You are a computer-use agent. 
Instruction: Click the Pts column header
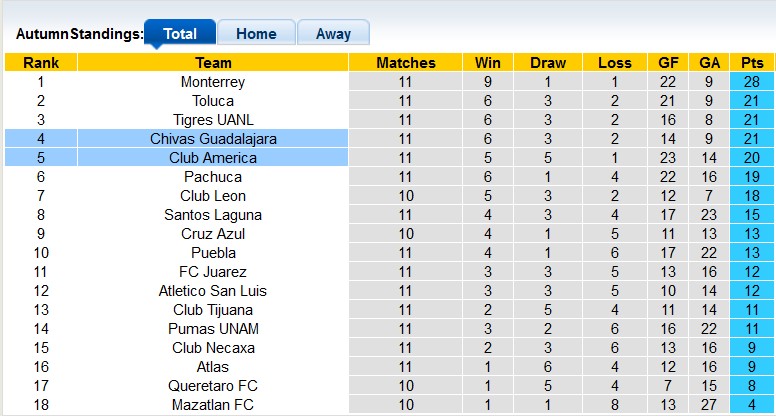coord(752,63)
